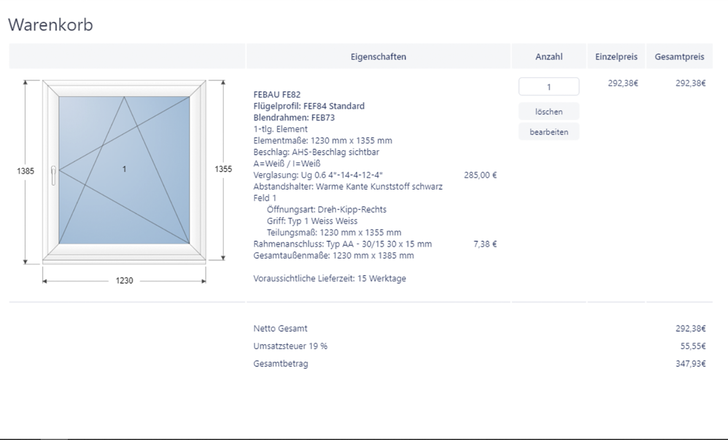
Task: Click the 7,38 € Rahmenanschluss price
Action: coord(484,243)
